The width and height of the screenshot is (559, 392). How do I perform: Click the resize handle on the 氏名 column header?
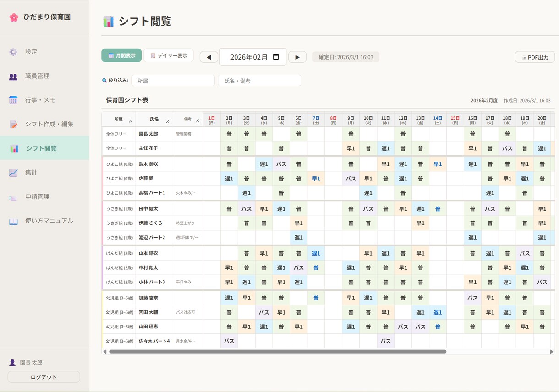tap(168, 121)
